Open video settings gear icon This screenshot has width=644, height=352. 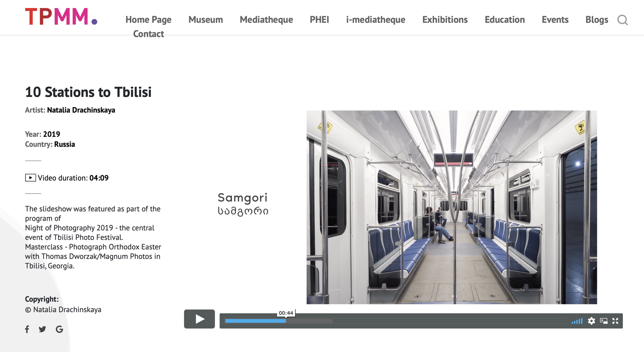tap(591, 321)
